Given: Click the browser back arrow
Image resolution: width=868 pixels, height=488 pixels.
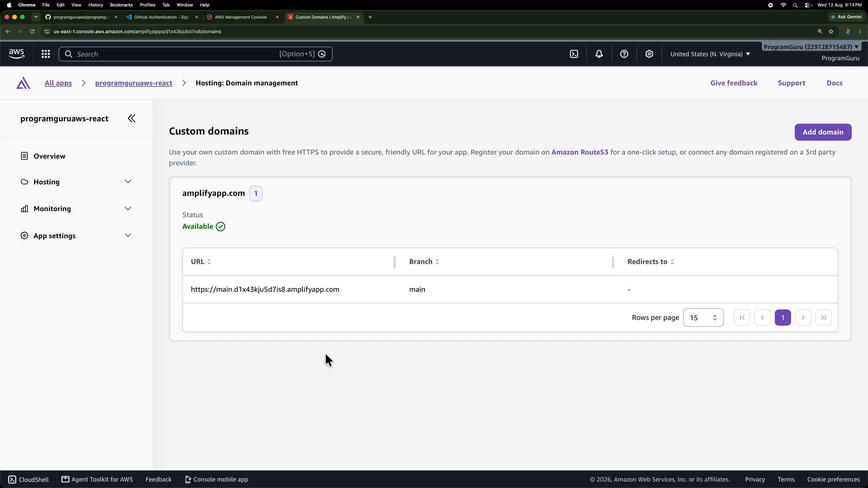Looking at the screenshot, I should pyautogui.click(x=8, y=32).
